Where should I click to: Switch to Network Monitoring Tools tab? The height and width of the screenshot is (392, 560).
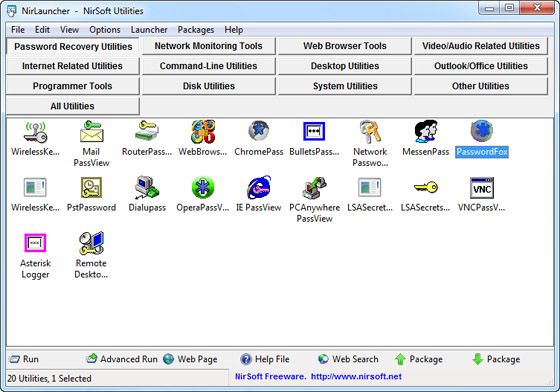tap(209, 46)
